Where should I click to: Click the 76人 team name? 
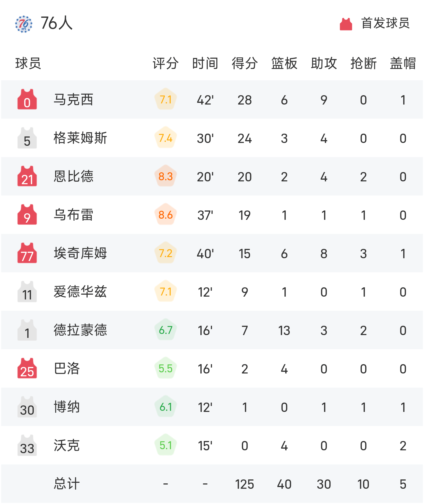click(x=57, y=23)
